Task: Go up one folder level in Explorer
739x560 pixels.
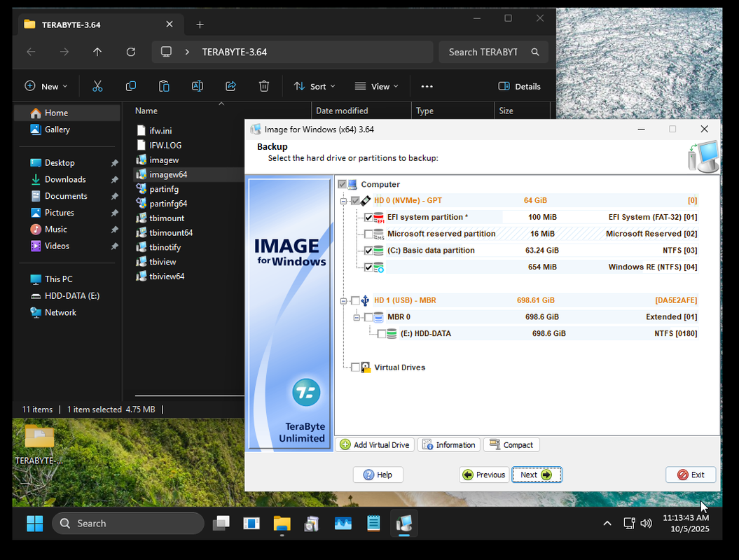Action: (97, 52)
